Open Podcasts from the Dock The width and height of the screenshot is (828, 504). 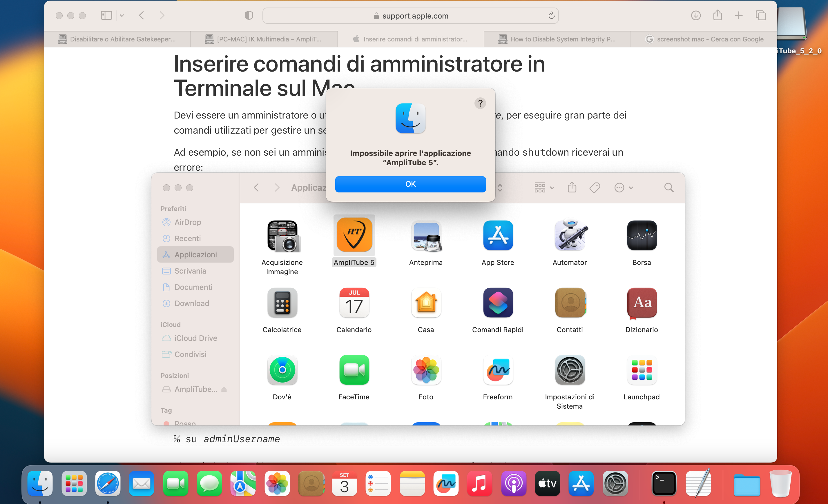[x=513, y=483]
